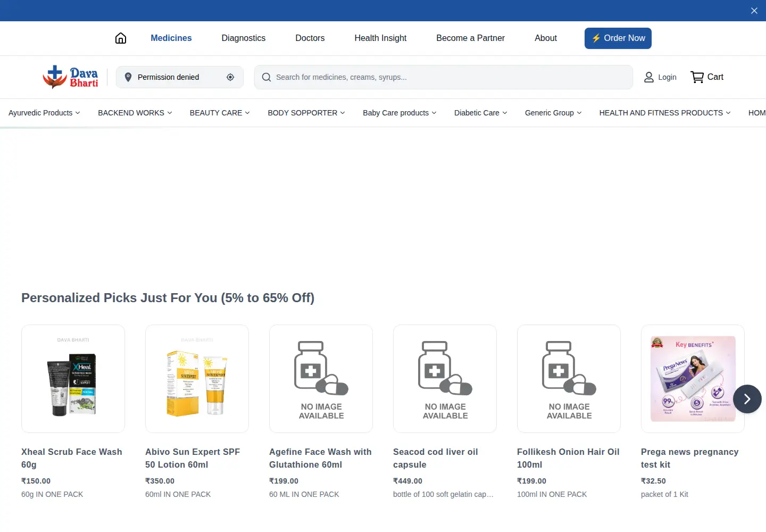Expand Diabetic Care category
Viewport: 766px width, 532px height.
pyautogui.click(x=481, y=113)
